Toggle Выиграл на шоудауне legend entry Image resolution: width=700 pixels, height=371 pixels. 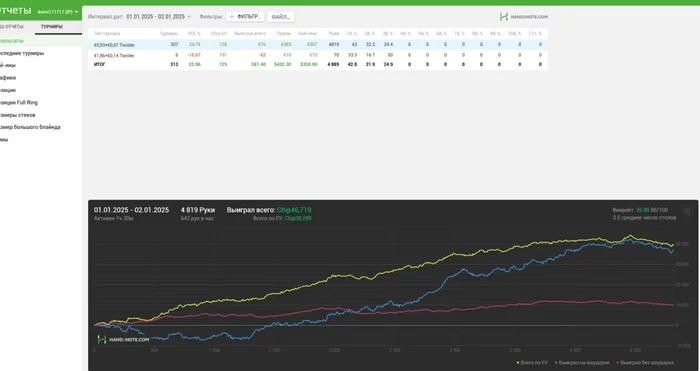582,363
